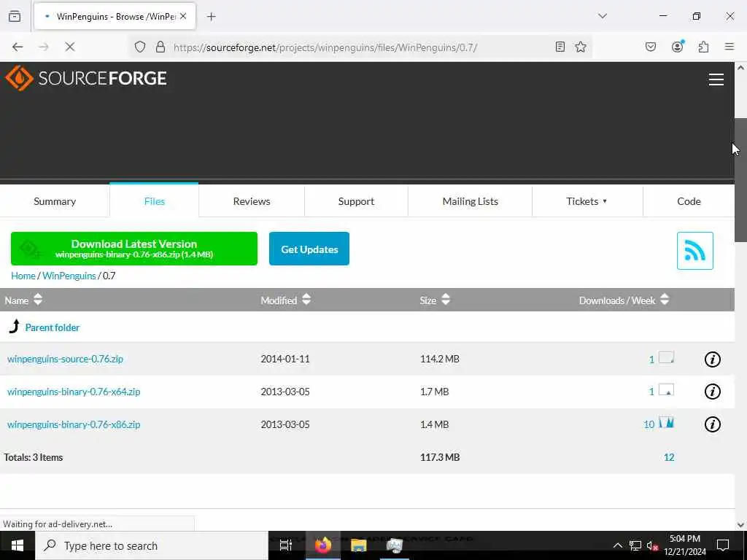Open the Firefox View button

(x=15, y=16)
